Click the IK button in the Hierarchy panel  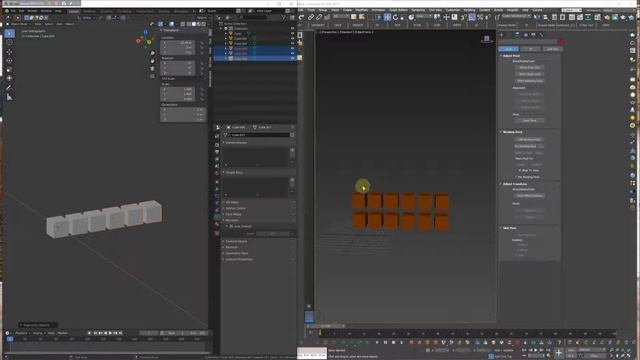point(530,49)
